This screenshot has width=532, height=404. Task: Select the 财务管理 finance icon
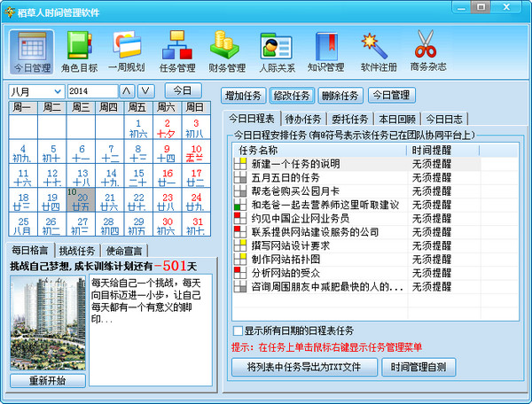227,51
